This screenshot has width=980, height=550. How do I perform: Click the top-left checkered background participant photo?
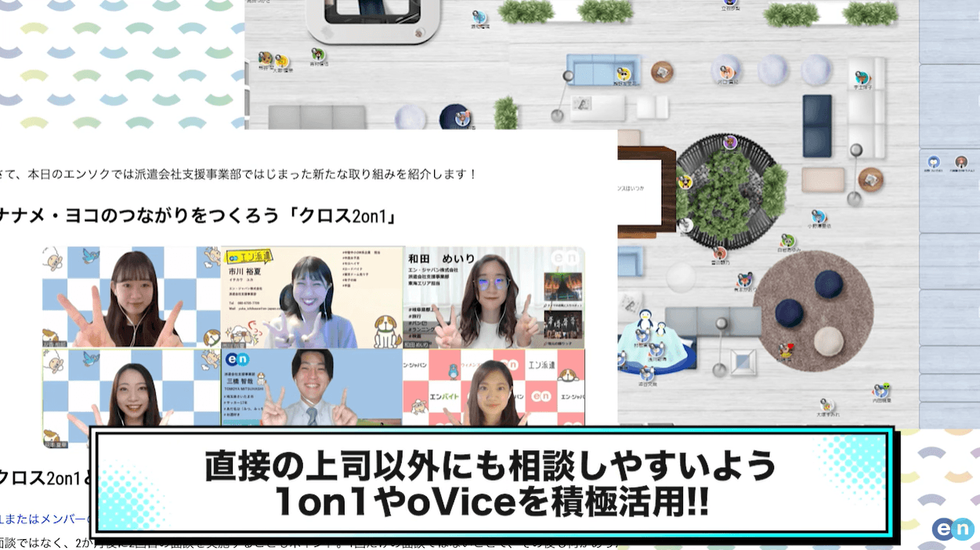pyautogui.click(x=132, y=298)
